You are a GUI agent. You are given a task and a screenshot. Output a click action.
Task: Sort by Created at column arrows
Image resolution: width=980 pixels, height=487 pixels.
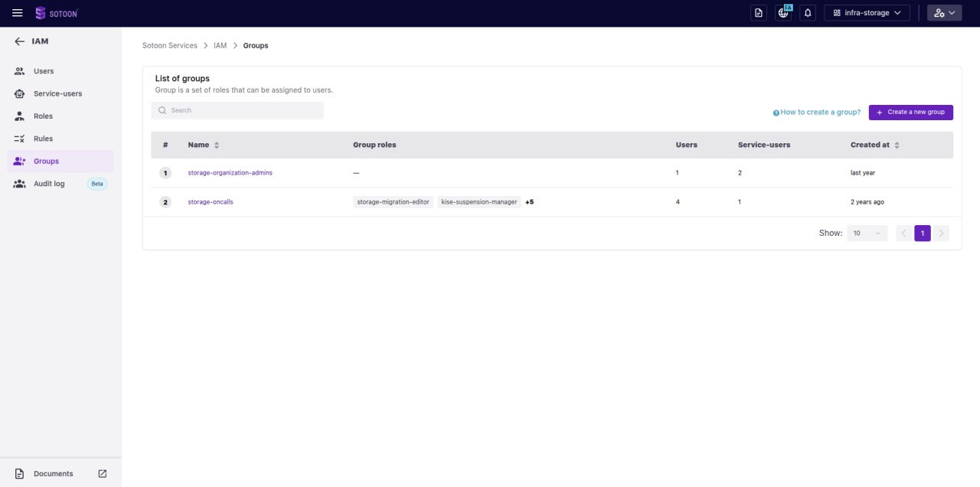coord(897,145)
